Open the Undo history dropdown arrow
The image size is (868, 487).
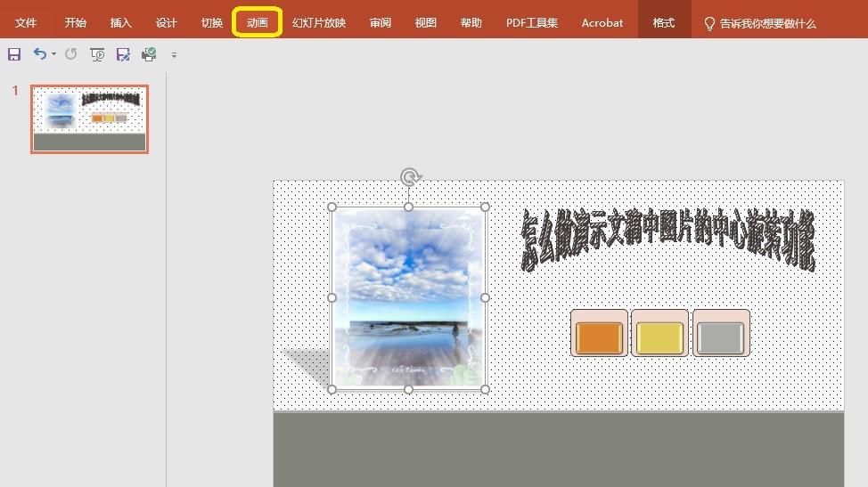[x=53, y=55]
